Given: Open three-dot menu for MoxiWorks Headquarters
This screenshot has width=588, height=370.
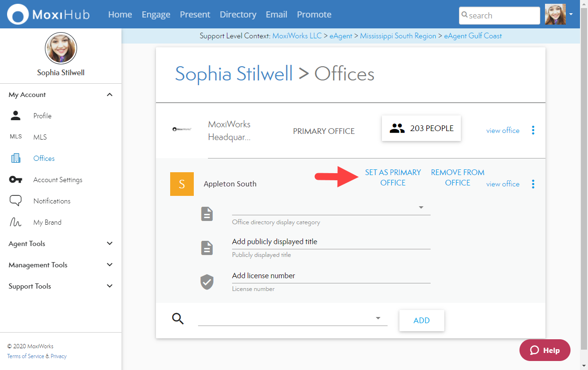Looking at the screenshot, I should click(533, 130).
